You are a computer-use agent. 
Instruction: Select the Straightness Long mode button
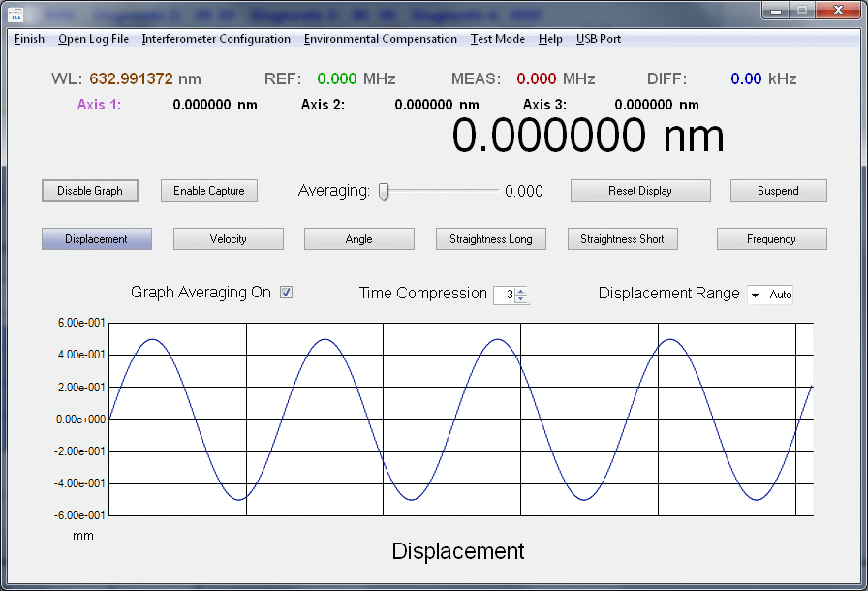[x=491, y=239]
